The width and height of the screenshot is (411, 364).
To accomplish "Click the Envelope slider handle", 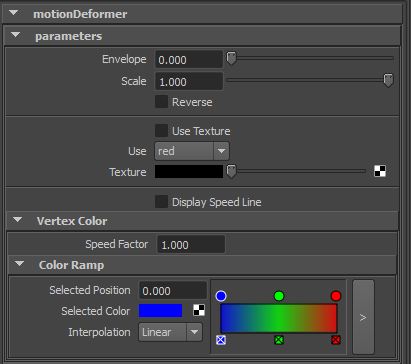I will (x=231, y=58).
